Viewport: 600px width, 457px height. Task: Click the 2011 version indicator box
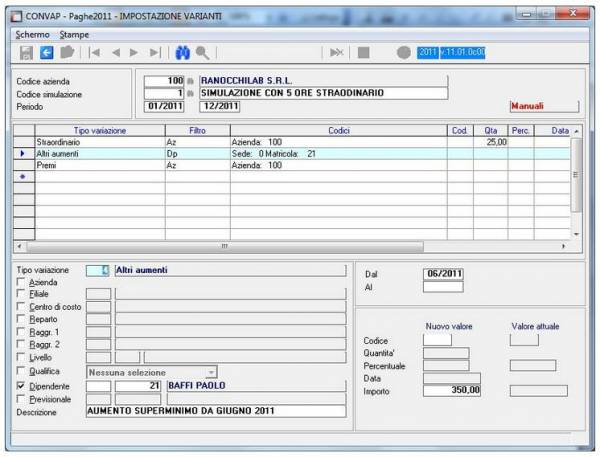coord(451,52)
